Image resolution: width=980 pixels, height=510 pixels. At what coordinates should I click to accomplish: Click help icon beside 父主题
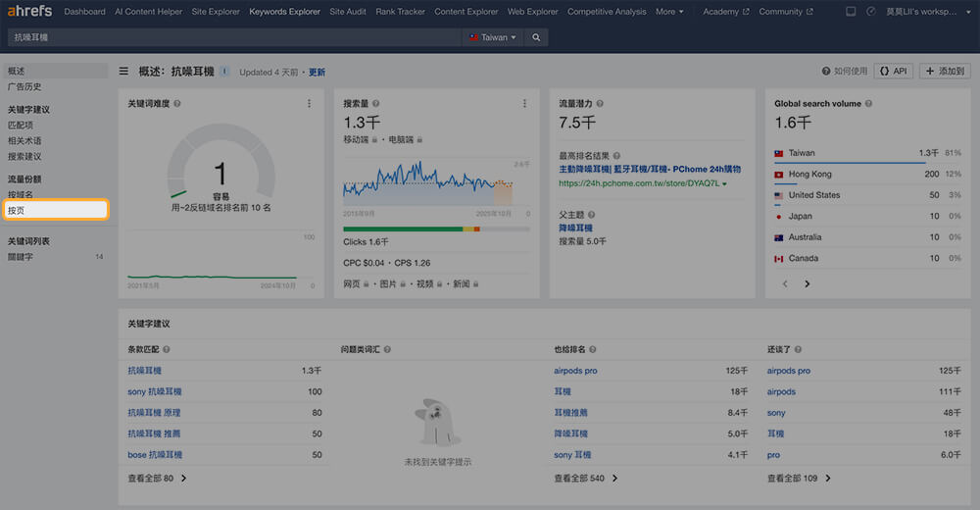(591, 215)
